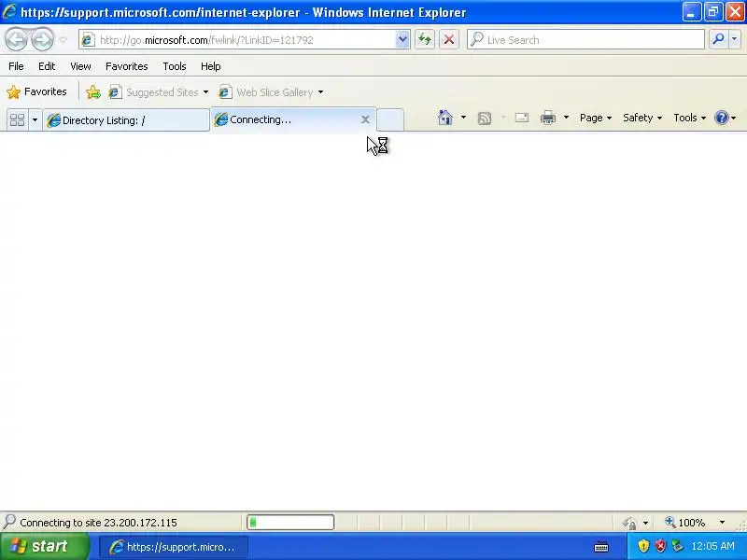Click Safely Remove Hardware tray icon
This screenshot has width=747, height=560.
pos(677,546)
